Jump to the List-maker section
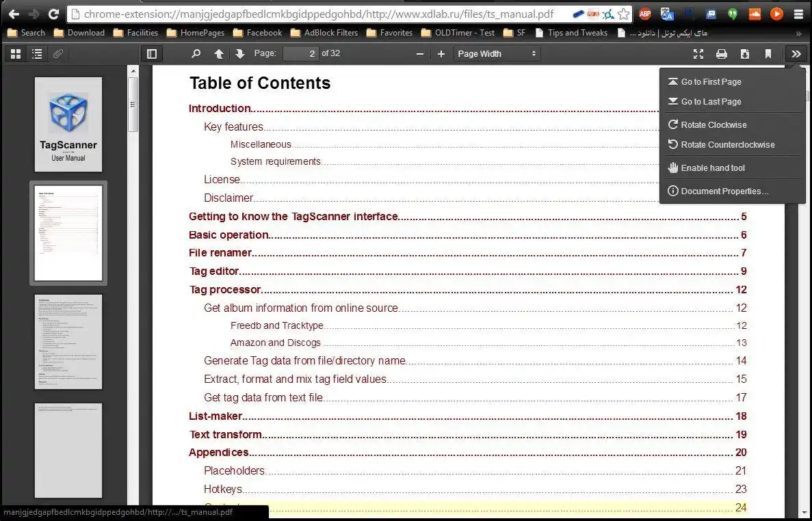 [x=215, y=416]
